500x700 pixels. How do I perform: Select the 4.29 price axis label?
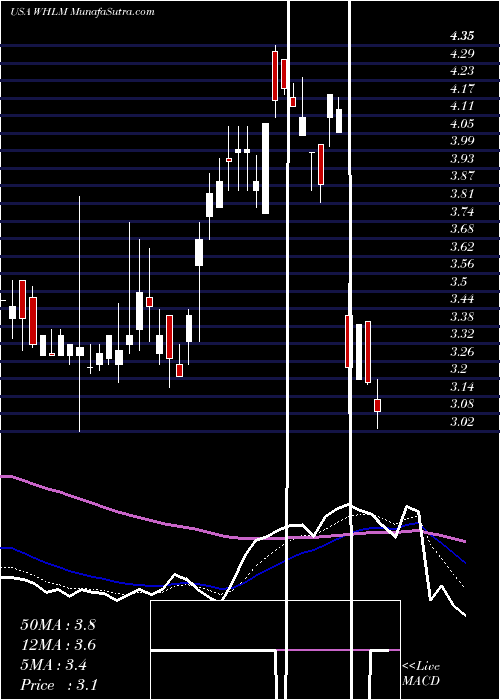click(x=462, y=54)
